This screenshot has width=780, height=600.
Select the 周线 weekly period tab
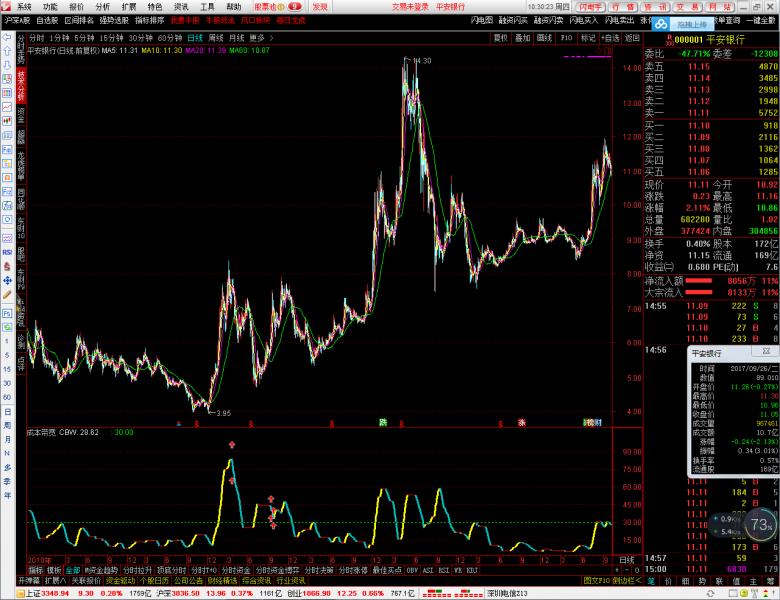click(216, 38)
